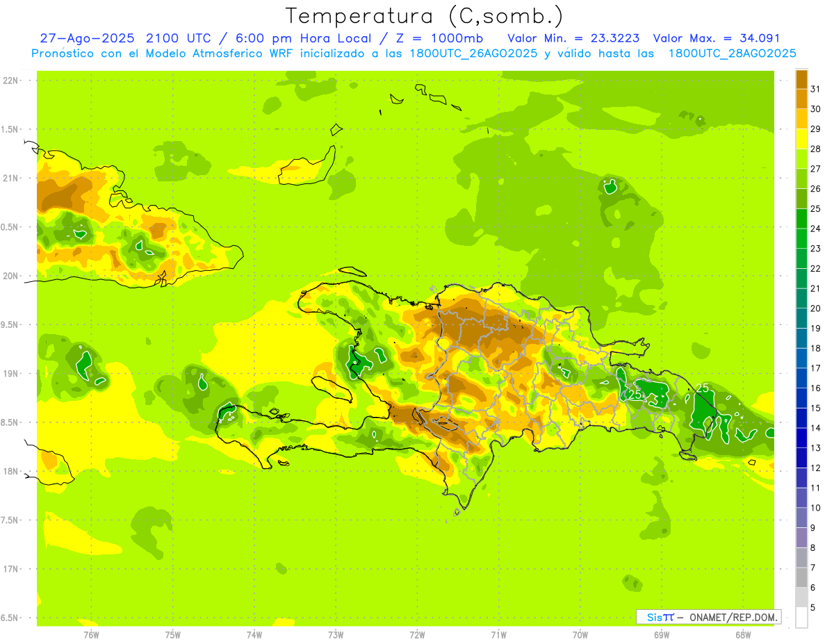Viewport: 834px width, 644px height.
Task: Click the '68W' longitude label
Action: click(x=742, y=635)
